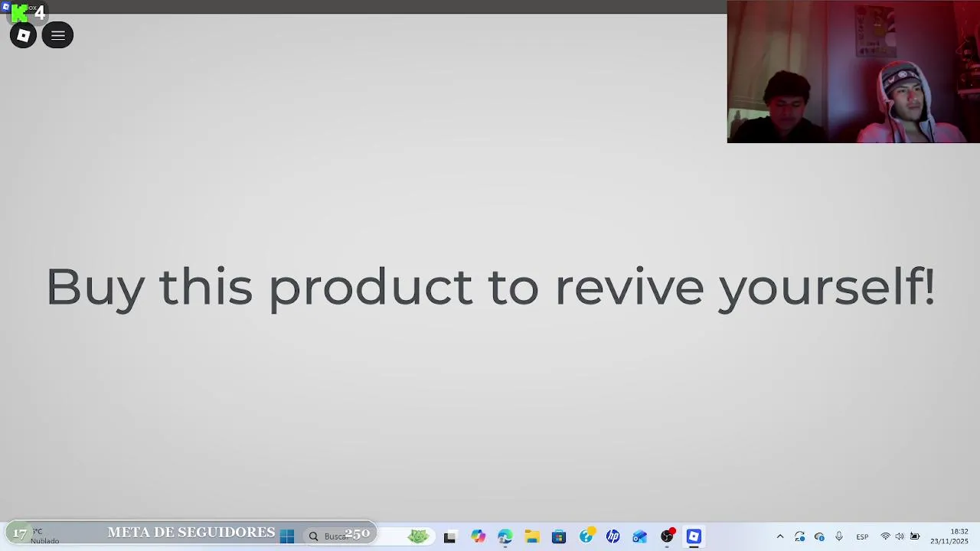Image resolution: width=980 pixels, height=551 pixels.
Task: Open the Roblox logo menu button
Action: [23, 35]
